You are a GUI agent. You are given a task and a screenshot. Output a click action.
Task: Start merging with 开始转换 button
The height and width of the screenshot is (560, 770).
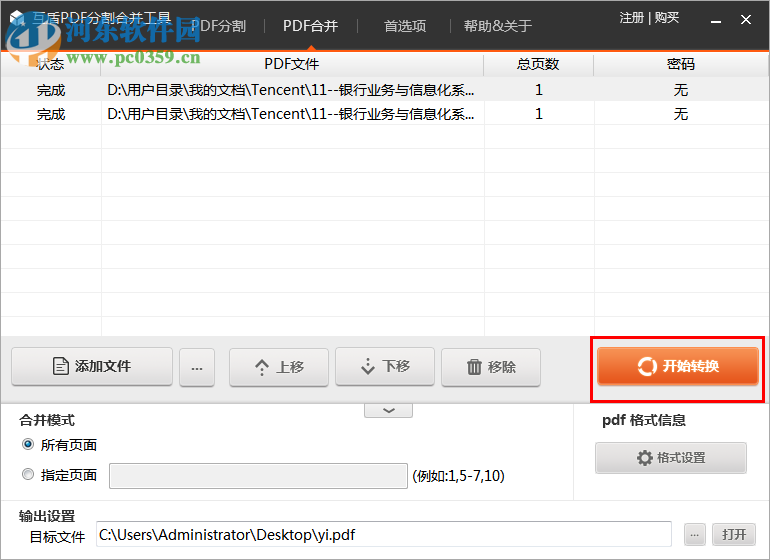tap(678, 366)
